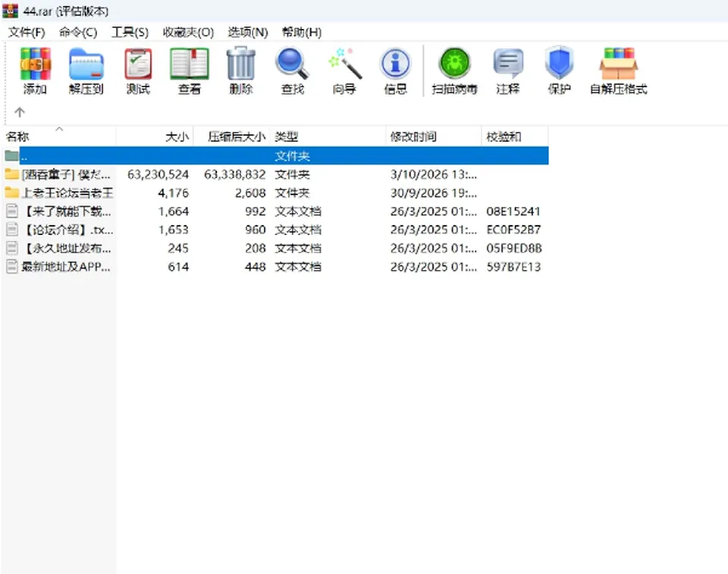The width and height of the screenshot is (728, 574).
Task: Open the 文件(F) menu
Action: 27,32
